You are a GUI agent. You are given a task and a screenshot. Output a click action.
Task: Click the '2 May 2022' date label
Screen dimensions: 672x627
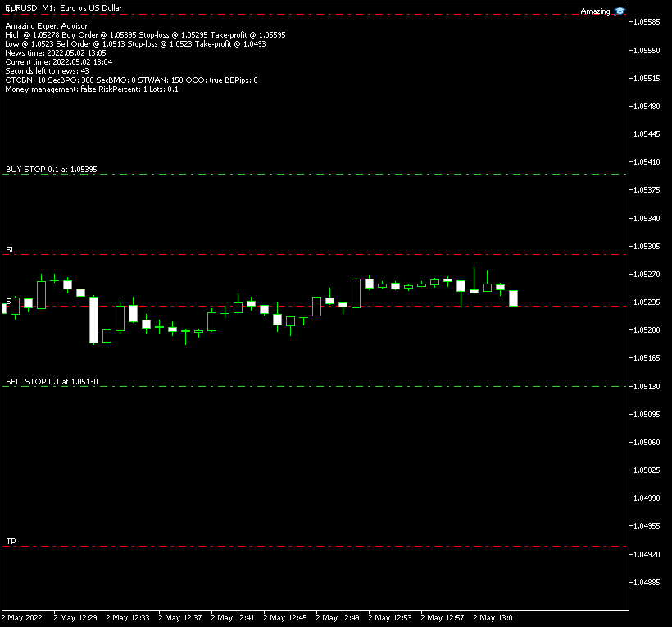(23, 617)
